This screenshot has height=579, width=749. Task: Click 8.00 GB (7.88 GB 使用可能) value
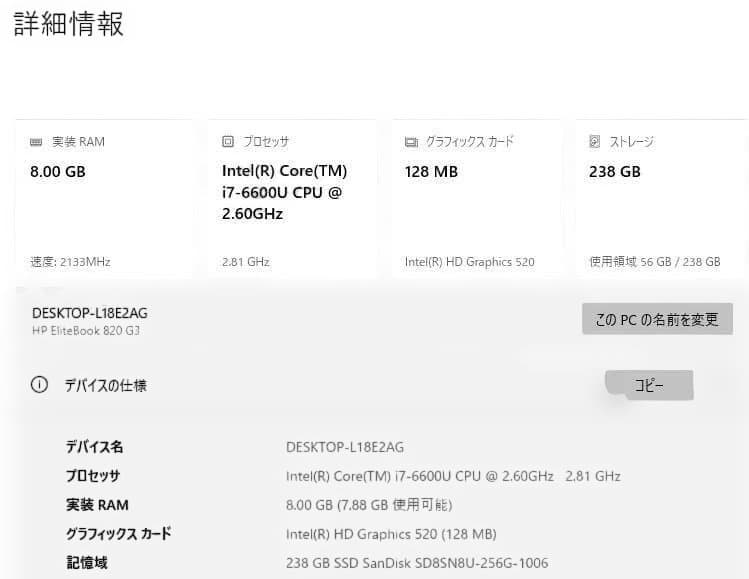point(369,505)
